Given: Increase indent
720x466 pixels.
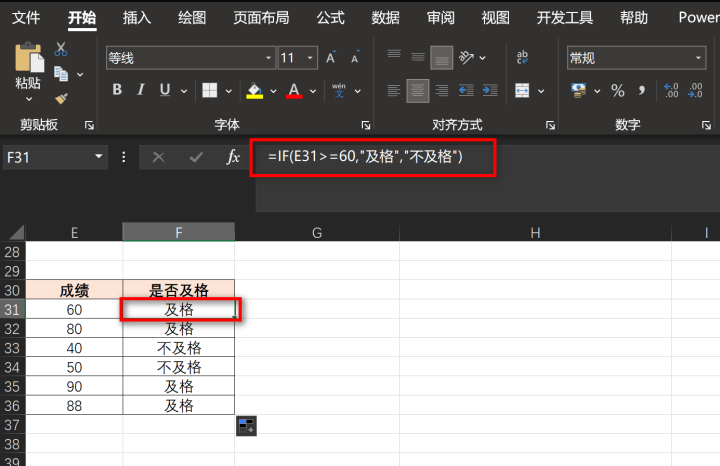Looking at the screenshot, I should (x=490, y=90).
